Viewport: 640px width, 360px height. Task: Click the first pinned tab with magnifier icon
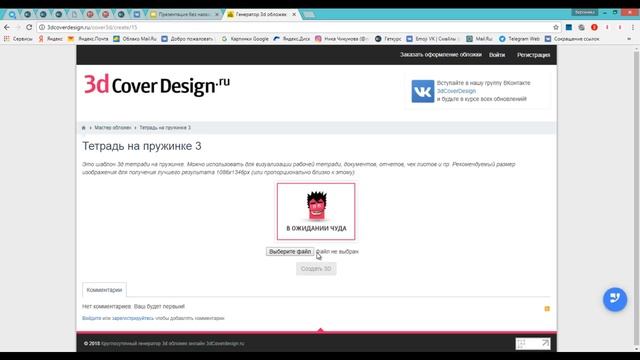[12, 15]
